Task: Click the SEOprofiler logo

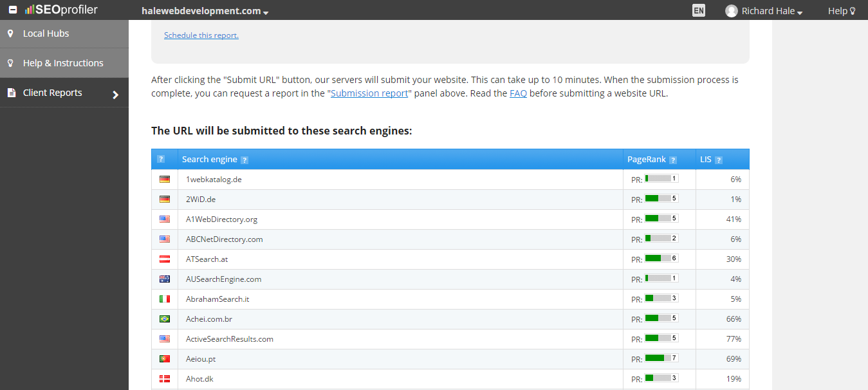Action: click(x=61, y=10)
